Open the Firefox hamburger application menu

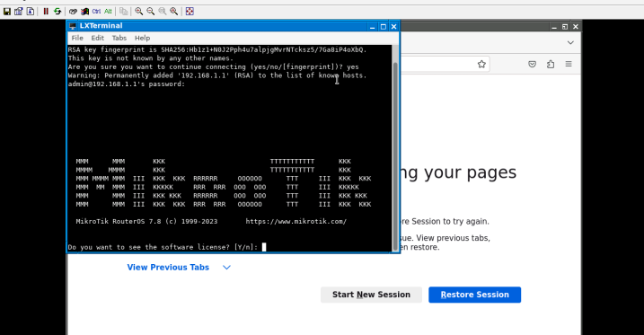point(569,64)
